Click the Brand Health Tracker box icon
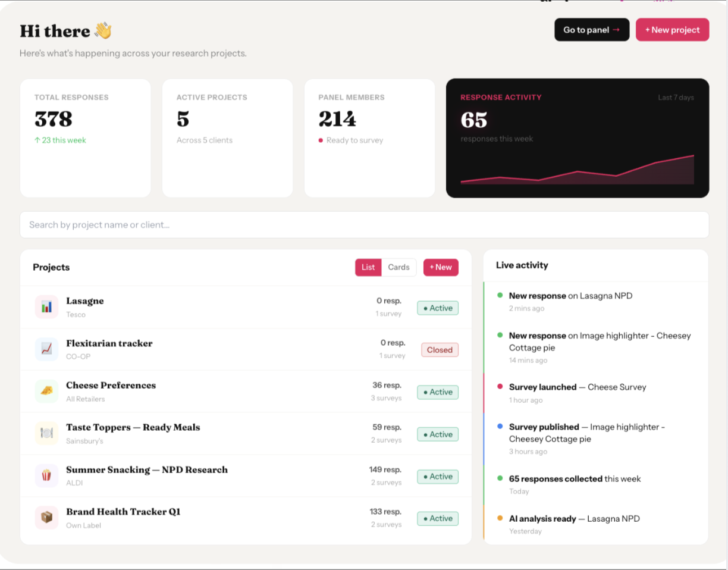The width and height of the screenshot is (728, 570). tap(46, 518)
